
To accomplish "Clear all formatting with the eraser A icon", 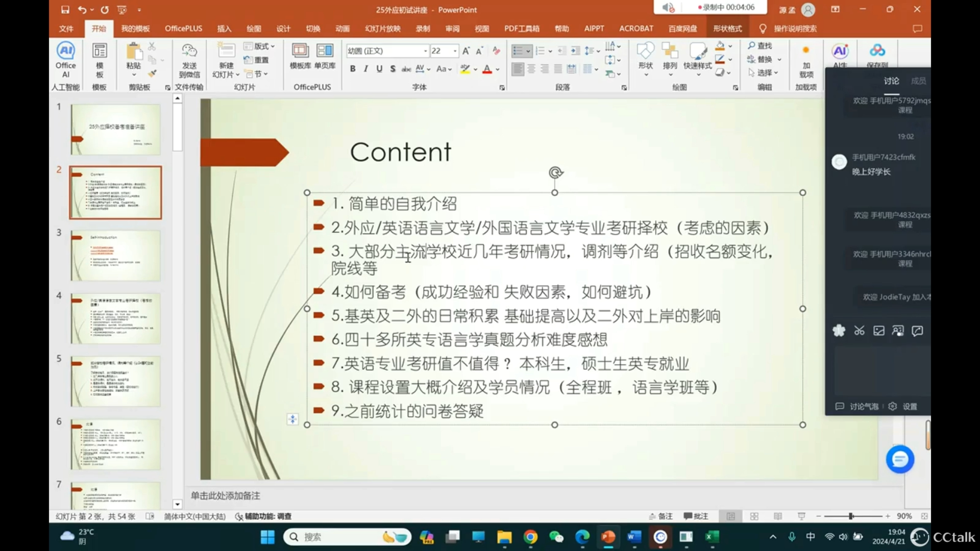I will pyautogui.click(x=496, y=51).
